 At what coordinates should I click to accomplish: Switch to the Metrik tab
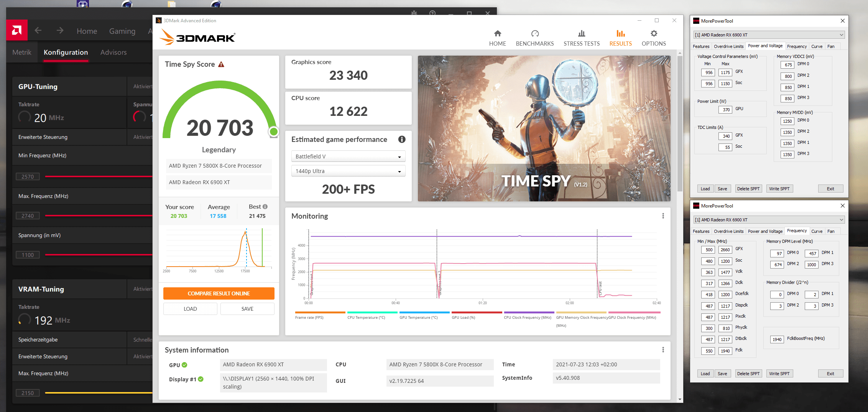click(22, 53)
